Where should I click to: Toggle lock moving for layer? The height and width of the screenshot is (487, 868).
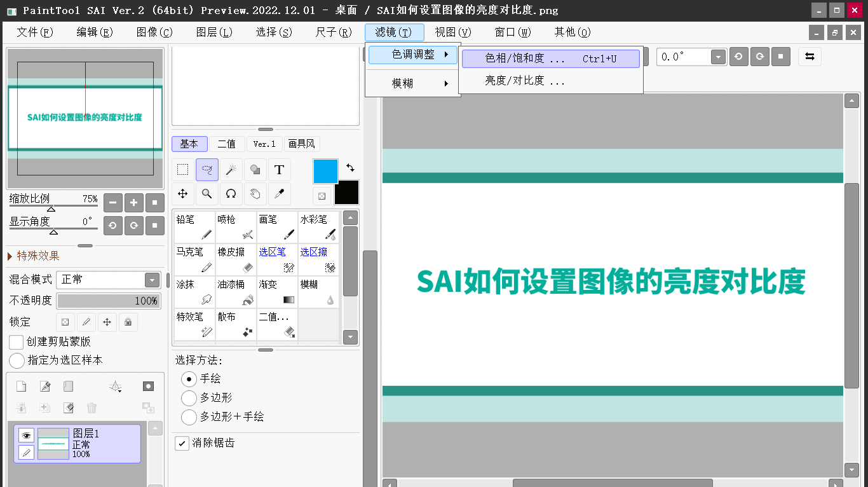click(107, 322)
